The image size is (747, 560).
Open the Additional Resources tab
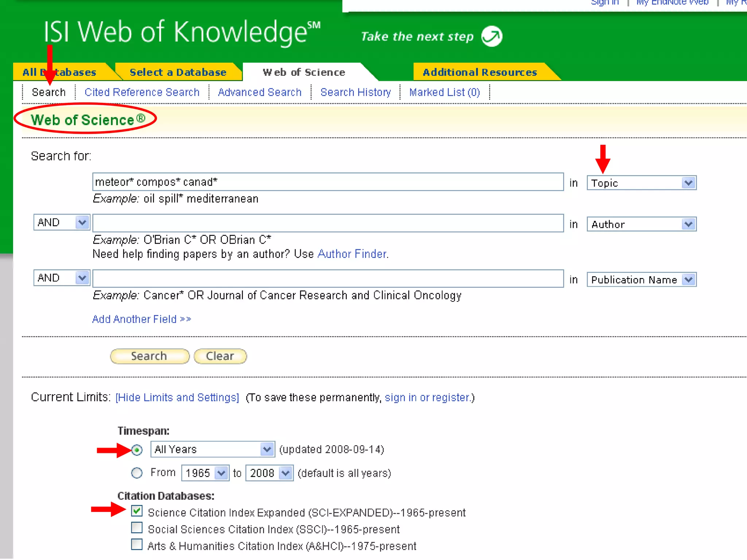(480, 72)
